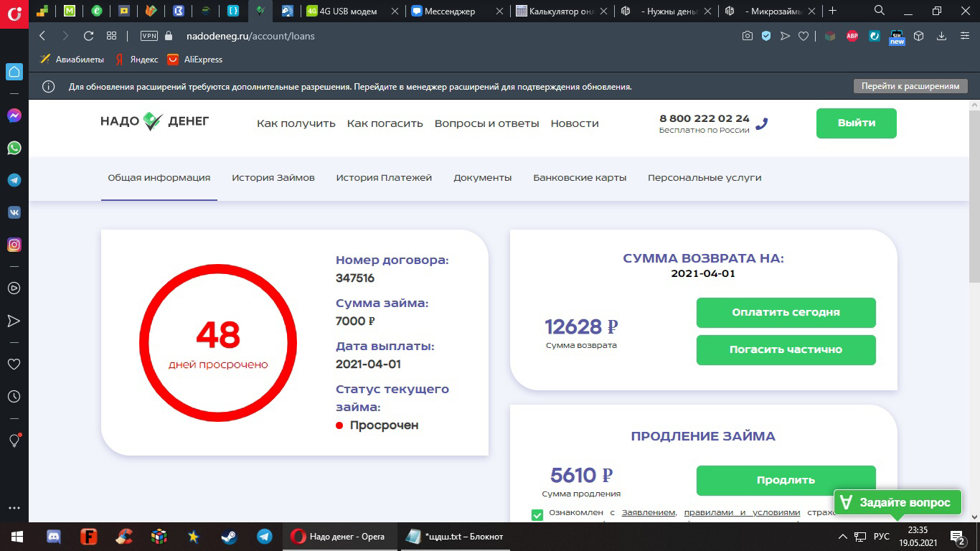This screenshot has width=980, height=551.
Task: Click Оплатить сегодня button
Action: pyautogui.click(x=786, y=313)
